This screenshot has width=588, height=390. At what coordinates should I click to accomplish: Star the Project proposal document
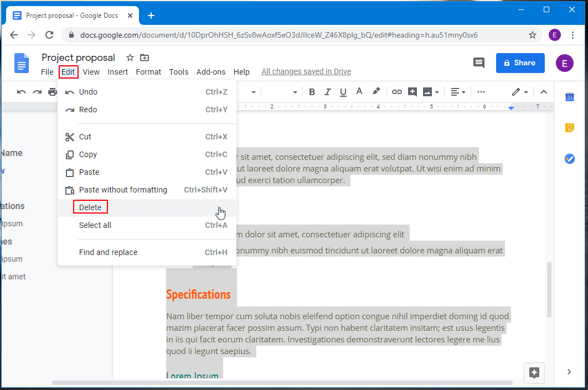pyautogui.click(x=130, y=58)
